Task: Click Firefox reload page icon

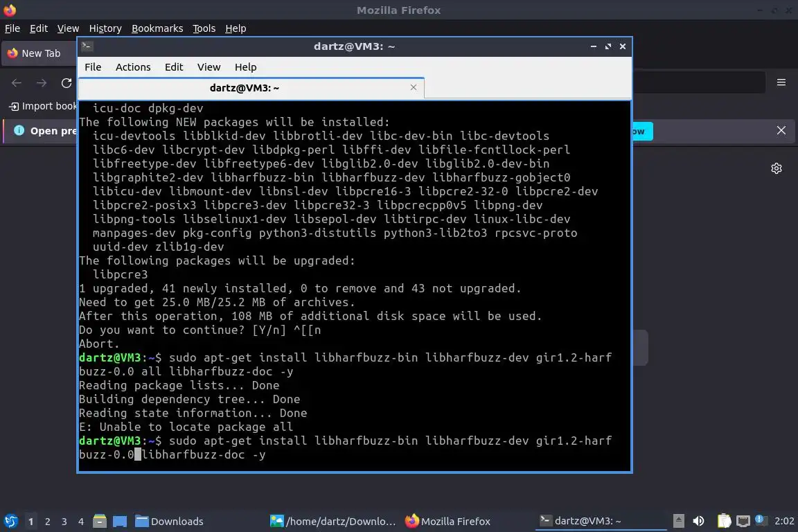Action: coord(66,83)
